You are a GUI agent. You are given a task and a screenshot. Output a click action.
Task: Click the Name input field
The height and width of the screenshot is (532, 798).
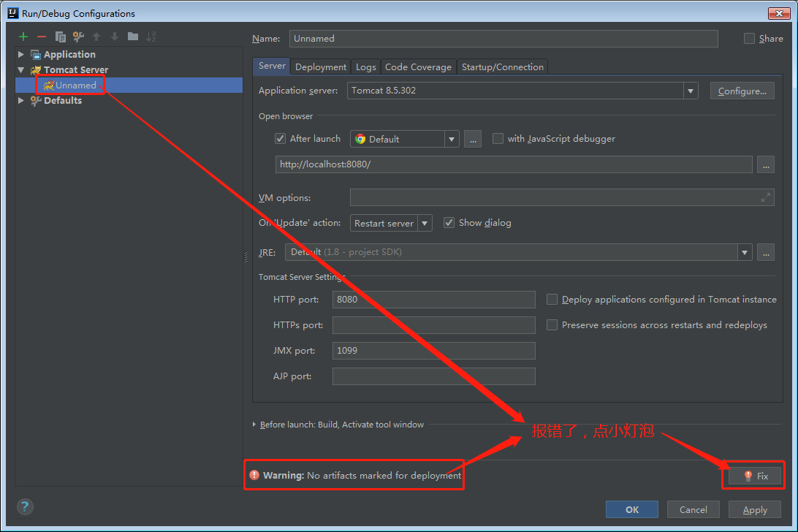[503, 39]
